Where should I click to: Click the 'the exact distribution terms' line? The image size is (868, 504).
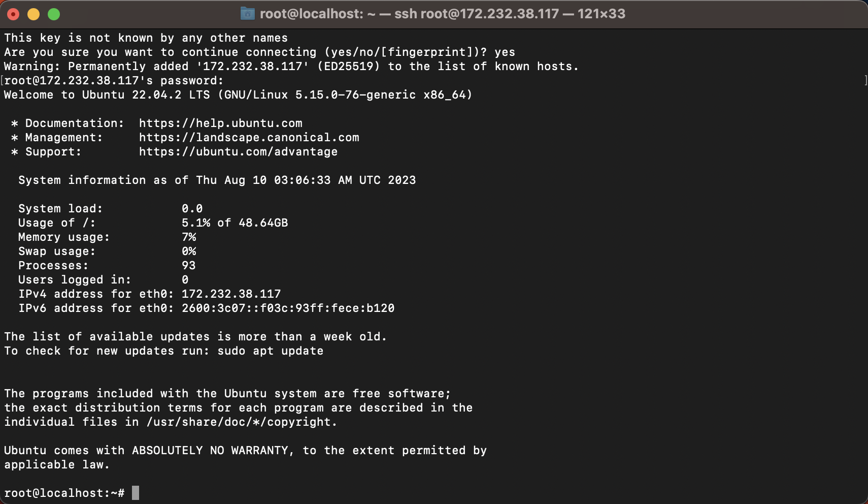pos(239,408)
